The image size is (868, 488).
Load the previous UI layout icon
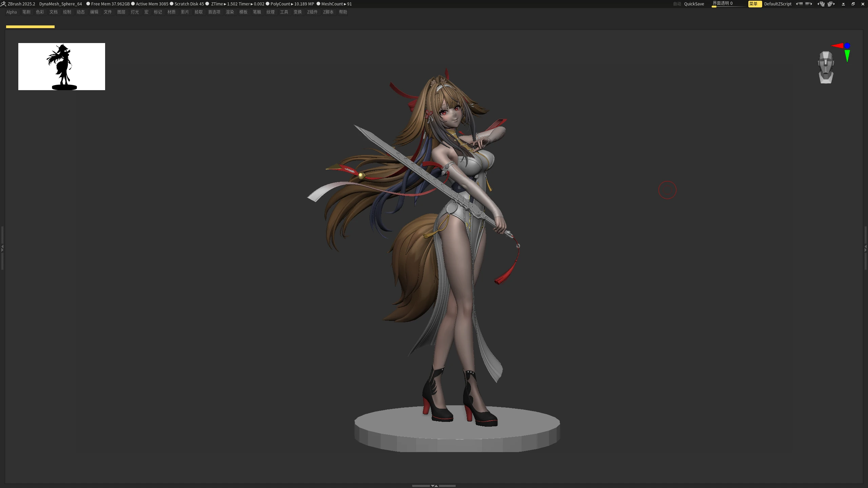(x=821, y=4)
